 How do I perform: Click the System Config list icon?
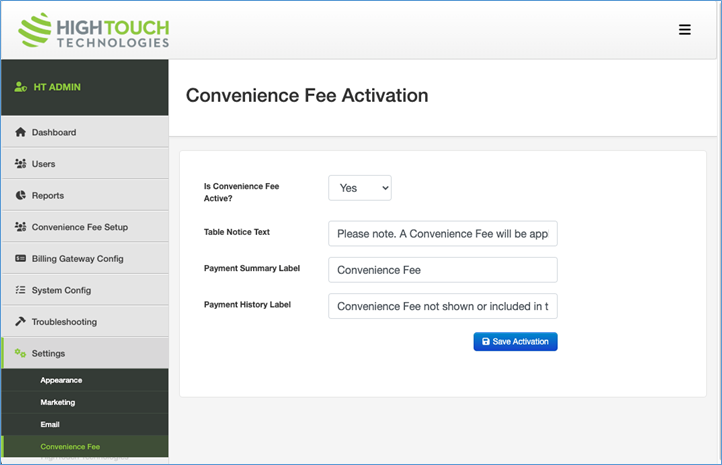pyautogui.click(x=20, y=290)
